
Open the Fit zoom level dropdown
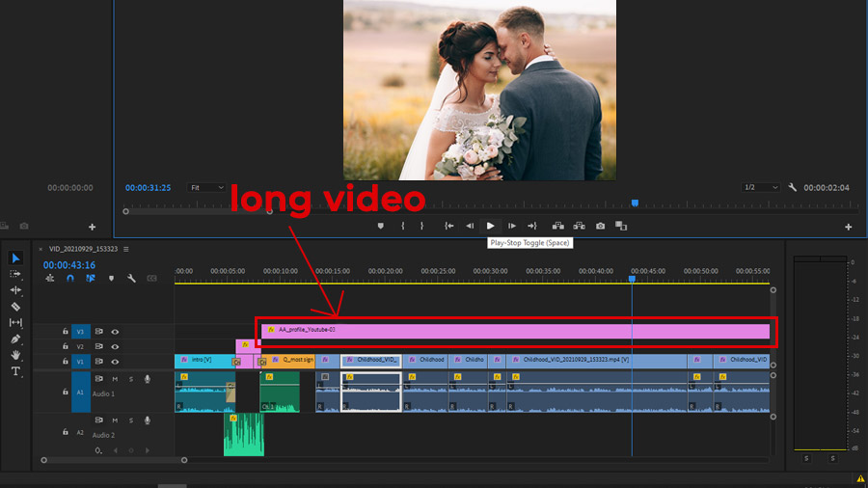click(206, 187)
